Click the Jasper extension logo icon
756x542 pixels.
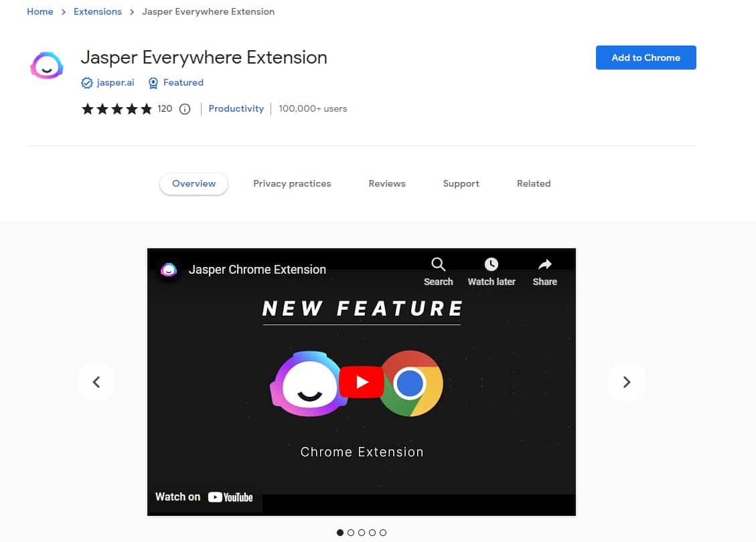[47, 65]
